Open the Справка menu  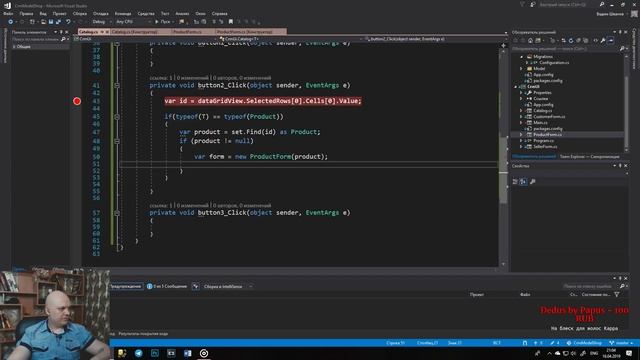pyautogui.click(x=219, y=13)
